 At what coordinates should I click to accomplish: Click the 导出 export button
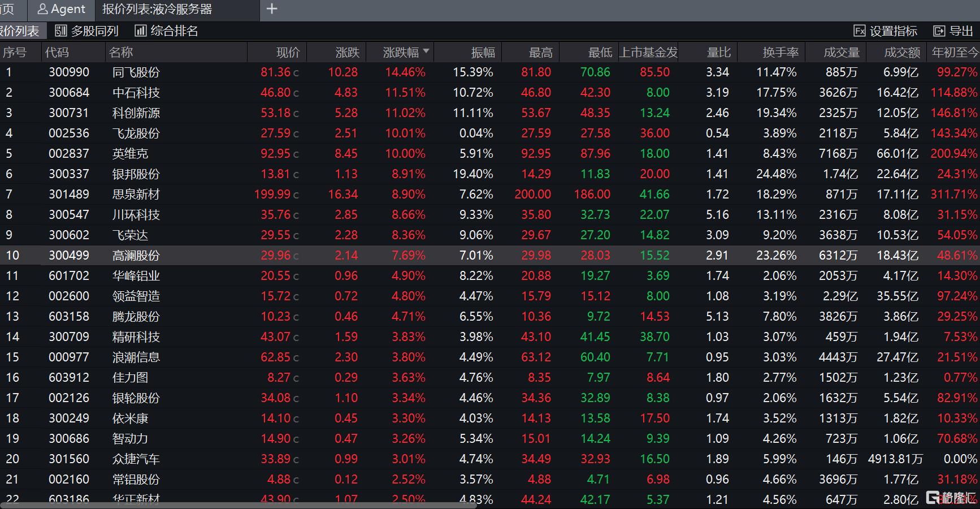pyautogui.click(x=953, y=31)
